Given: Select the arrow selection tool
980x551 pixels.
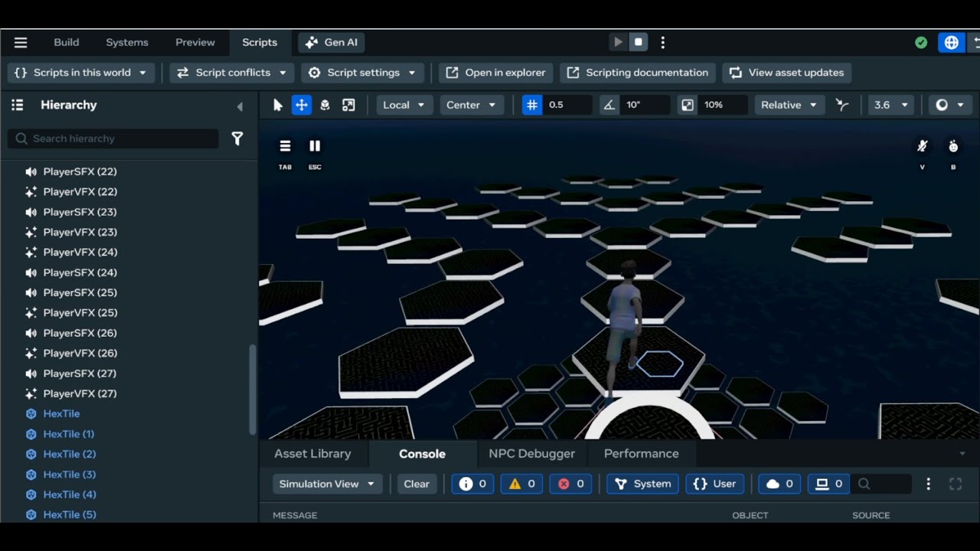Looking at the screenshot, I should (x=278, y=105).
